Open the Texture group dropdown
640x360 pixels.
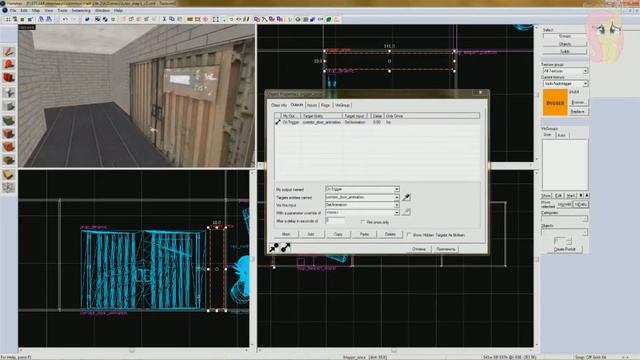[565, 71]
